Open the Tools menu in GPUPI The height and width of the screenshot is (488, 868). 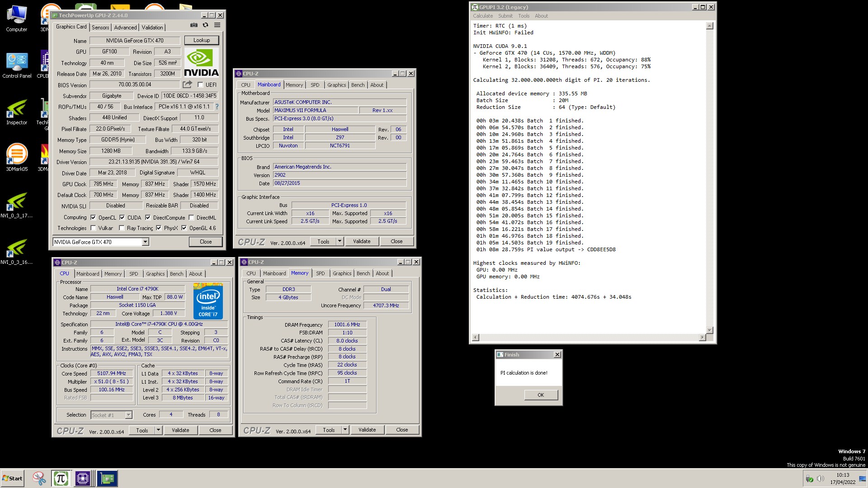pyautogui.click(x=524, y=16)
